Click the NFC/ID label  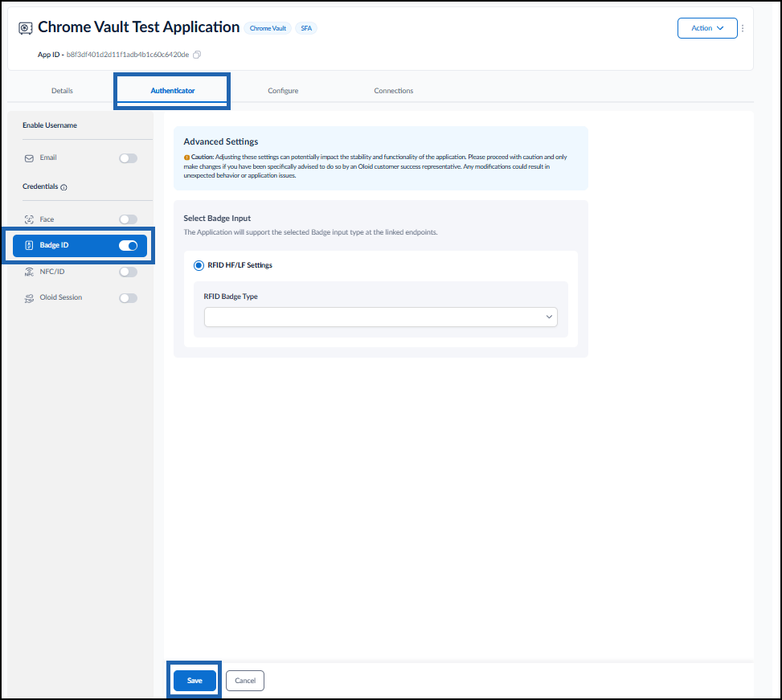pos(52,272)
